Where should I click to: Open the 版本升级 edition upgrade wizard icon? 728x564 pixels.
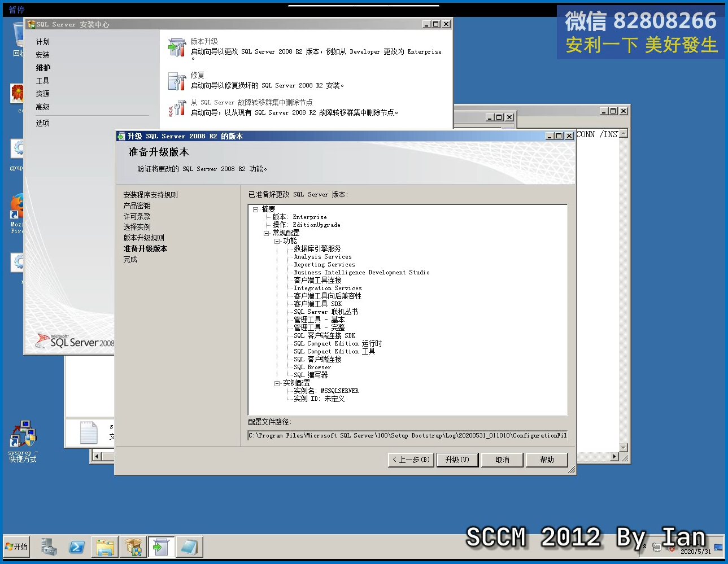(177, 47)
